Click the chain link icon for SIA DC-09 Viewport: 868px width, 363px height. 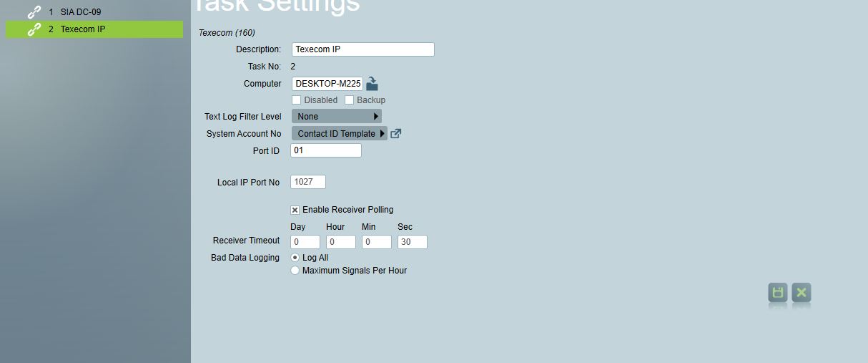pos(34,12)
